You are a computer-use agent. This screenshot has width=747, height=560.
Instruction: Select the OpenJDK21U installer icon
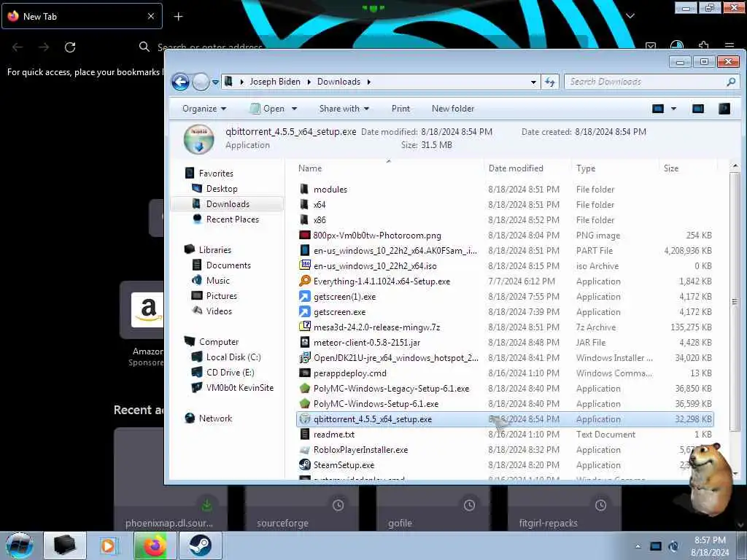click(x=304, y=357)
